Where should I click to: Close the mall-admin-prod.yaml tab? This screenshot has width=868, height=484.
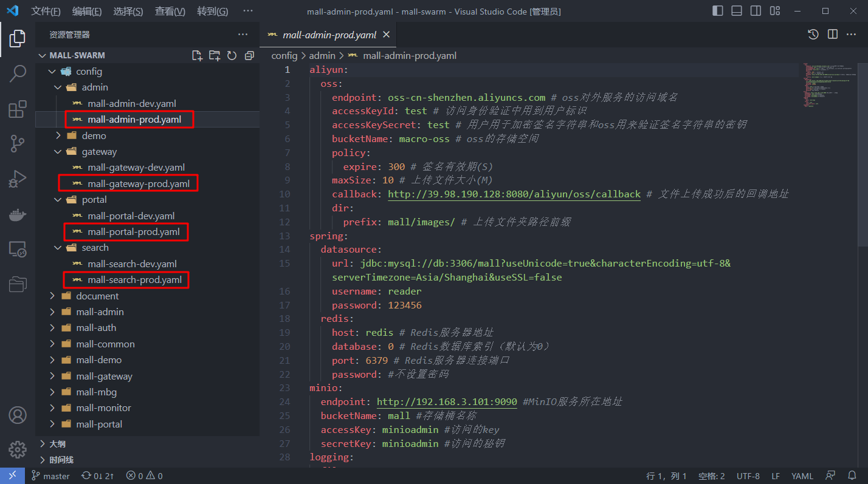[x=386, y=35]
